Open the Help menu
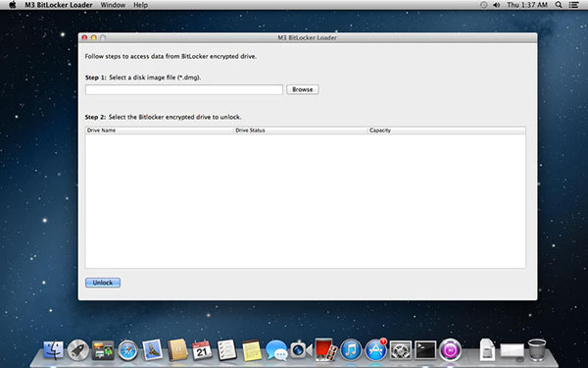Image resolution: width=588 pixels, height=368 pixels. pos(140,5)
